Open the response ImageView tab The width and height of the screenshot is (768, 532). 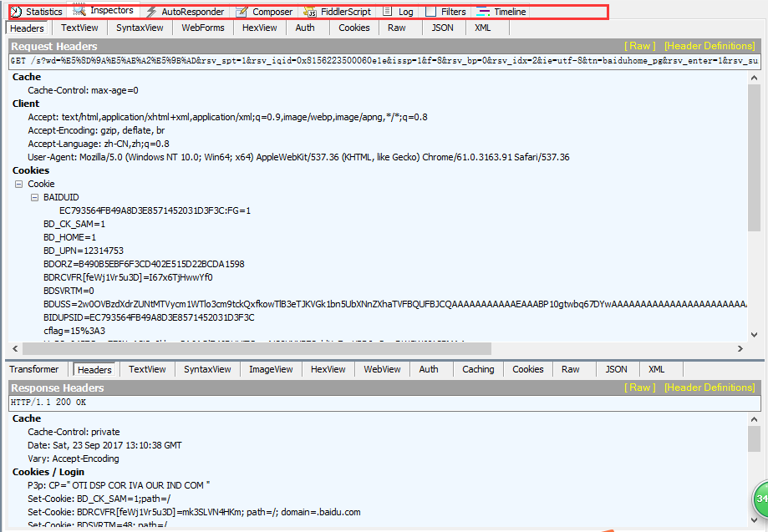tap(271, 369)
